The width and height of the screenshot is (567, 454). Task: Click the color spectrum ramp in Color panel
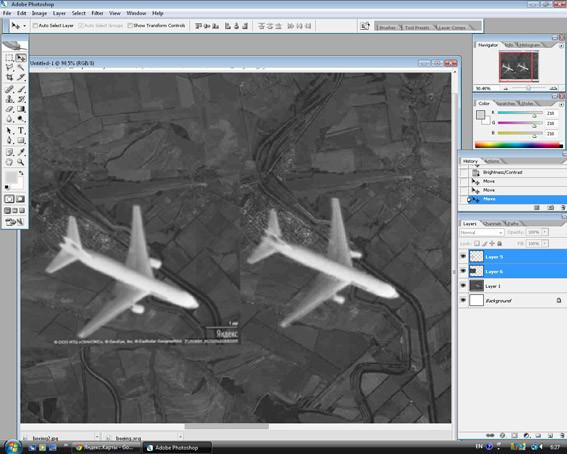tap(519, 145)
